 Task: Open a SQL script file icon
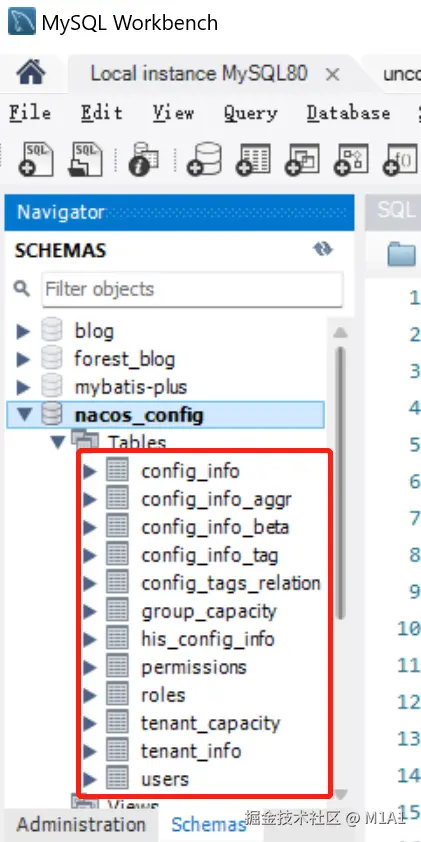[x=85, y=159]
